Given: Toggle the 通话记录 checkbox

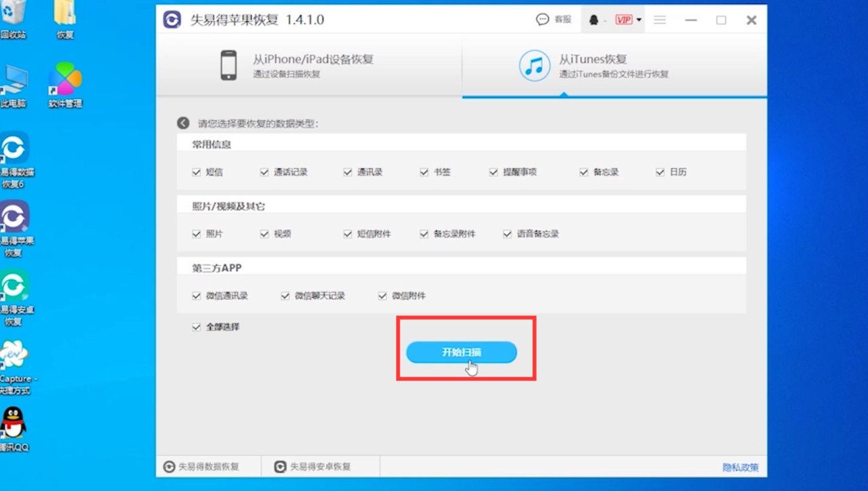Looking at the screenshot, I should pos(264,172).
